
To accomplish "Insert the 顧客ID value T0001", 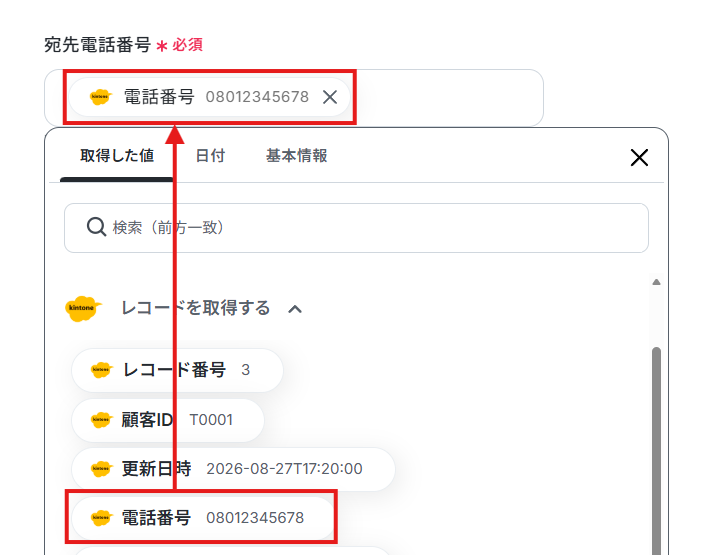I will coord(168,420).
